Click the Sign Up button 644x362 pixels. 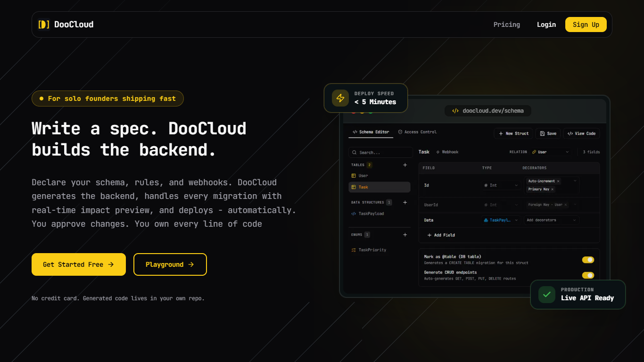(586, 25)
